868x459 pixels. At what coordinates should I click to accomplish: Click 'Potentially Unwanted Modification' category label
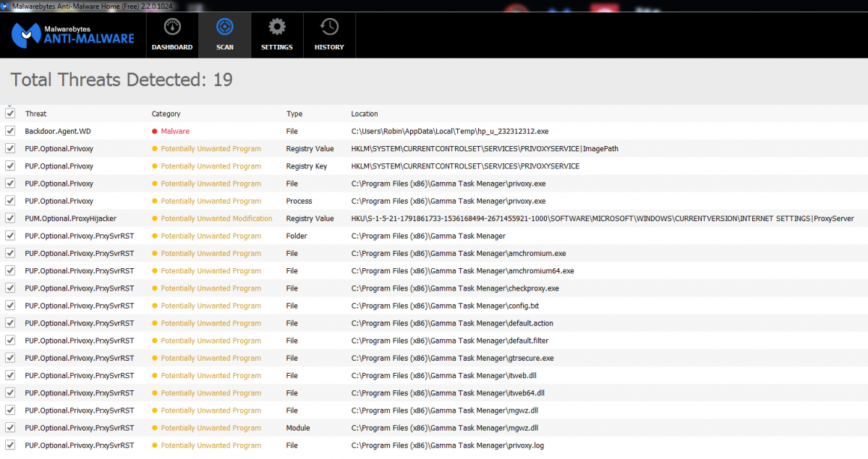point(216,218)
